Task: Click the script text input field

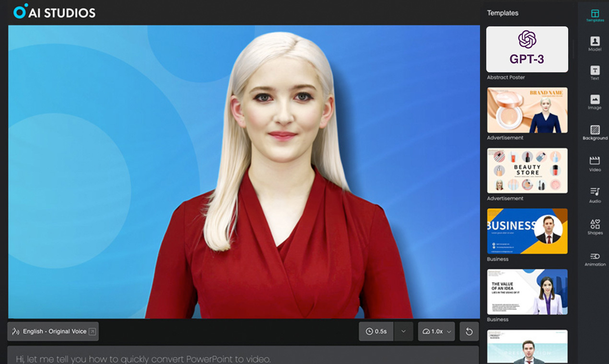Action: (x=240, y=357)
